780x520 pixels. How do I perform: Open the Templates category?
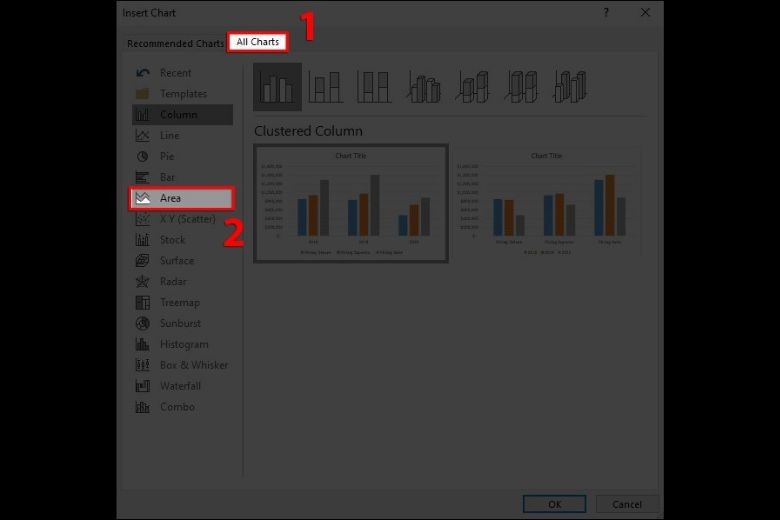(x=182, y=94)
